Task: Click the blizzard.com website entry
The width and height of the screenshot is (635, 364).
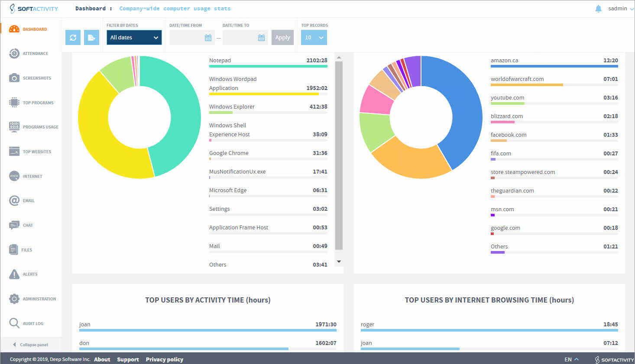Action: (x=554, y=118)
